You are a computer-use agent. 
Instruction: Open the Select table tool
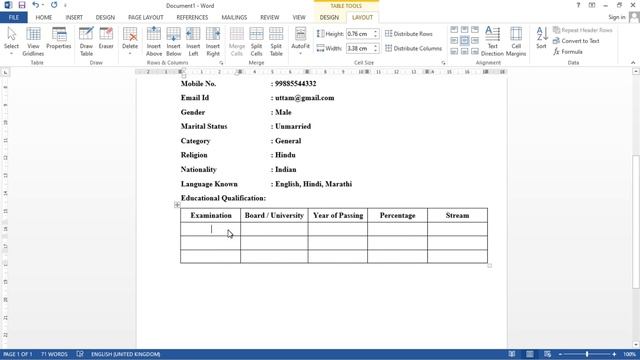click(x=11, y=41)
